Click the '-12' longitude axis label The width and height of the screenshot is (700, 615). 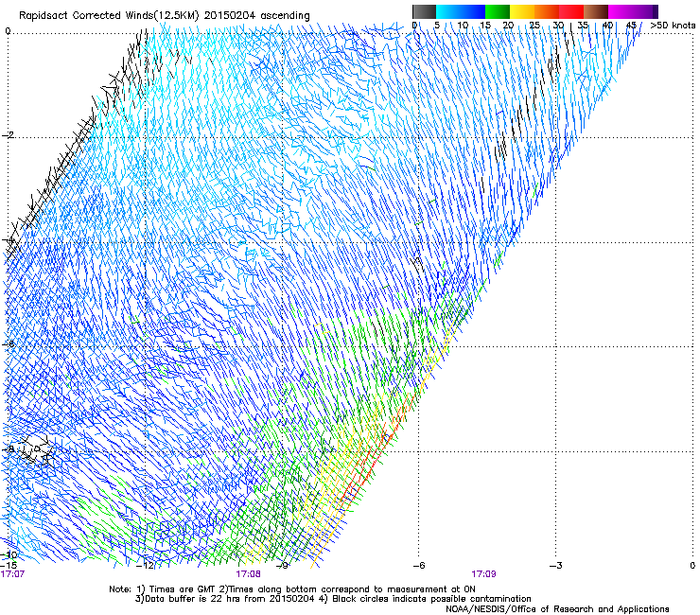pyautogui.click(x=145, y=566)
